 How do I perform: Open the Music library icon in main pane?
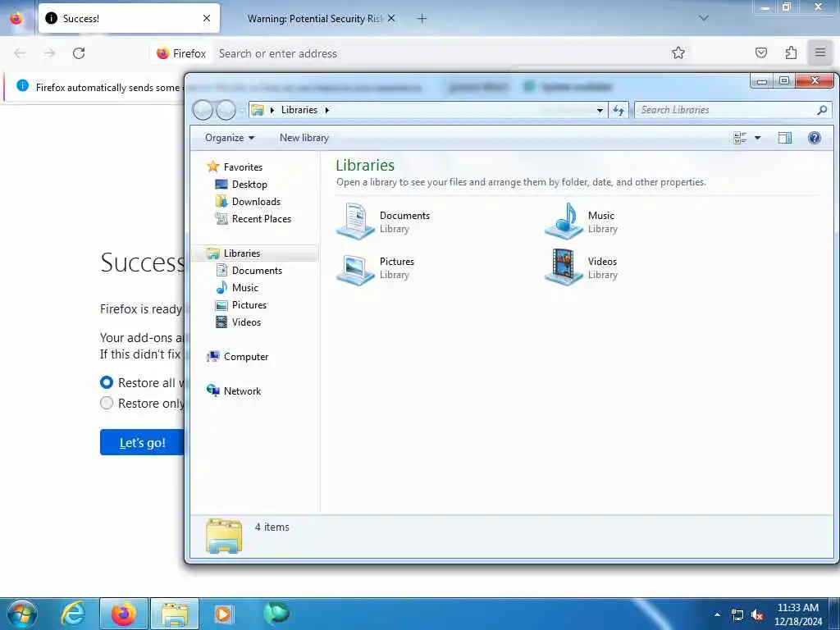564,221
